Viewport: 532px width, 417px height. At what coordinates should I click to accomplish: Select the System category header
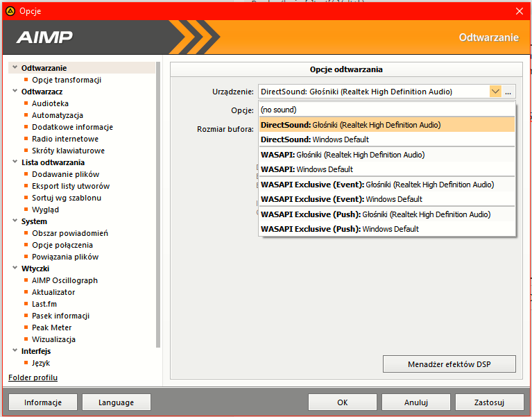pyautogui.click(x=34, y=221)
